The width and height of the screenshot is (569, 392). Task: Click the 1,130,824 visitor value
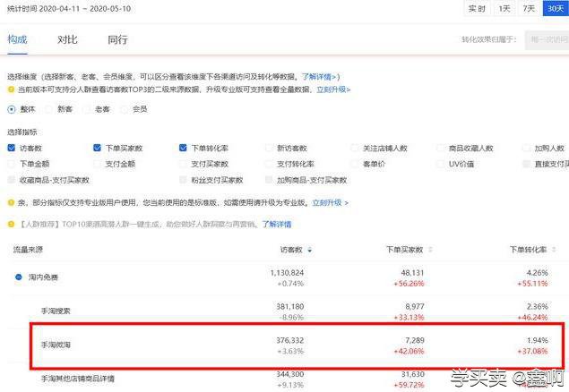tap(287, 272)
